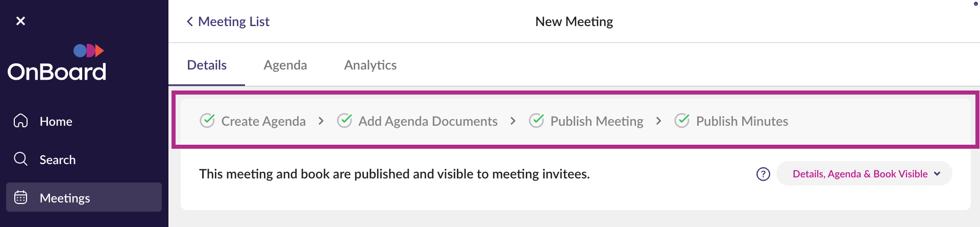Click the Add Agenda Documents checkmark circle

pos(345,121)
